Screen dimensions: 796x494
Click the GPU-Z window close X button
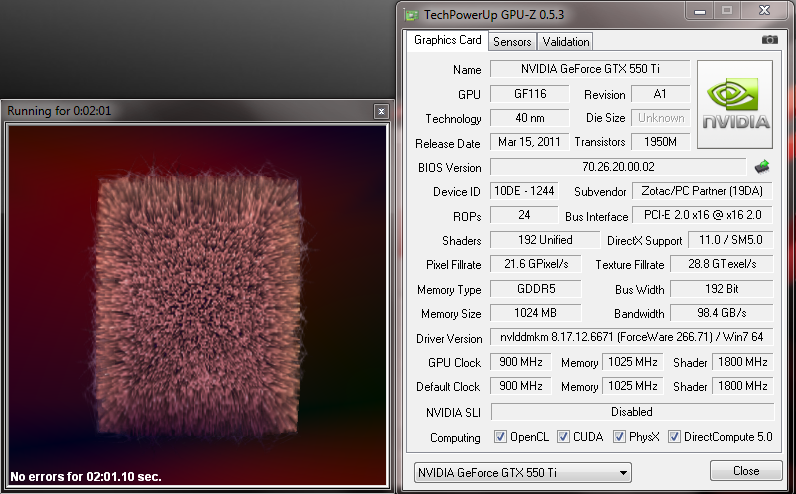click(764, 10)
